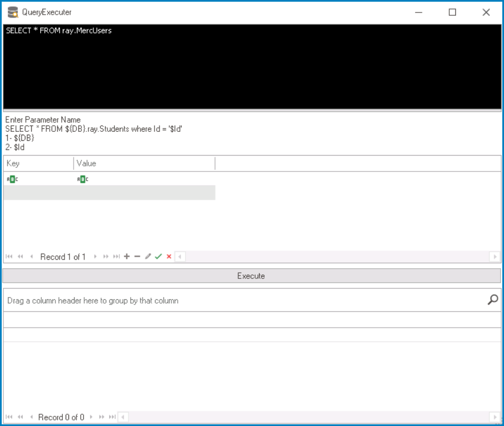The height and width of the screenshot is (426, 504).
Task: Navigate to the last parameter record
Action: point(116,256)
